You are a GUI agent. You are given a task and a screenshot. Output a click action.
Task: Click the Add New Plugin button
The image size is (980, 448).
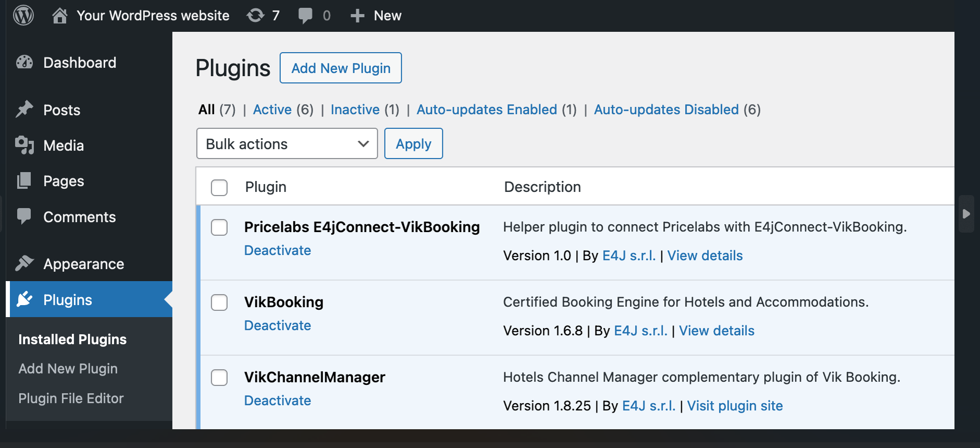pyautogui.click(x=341, y=68)
